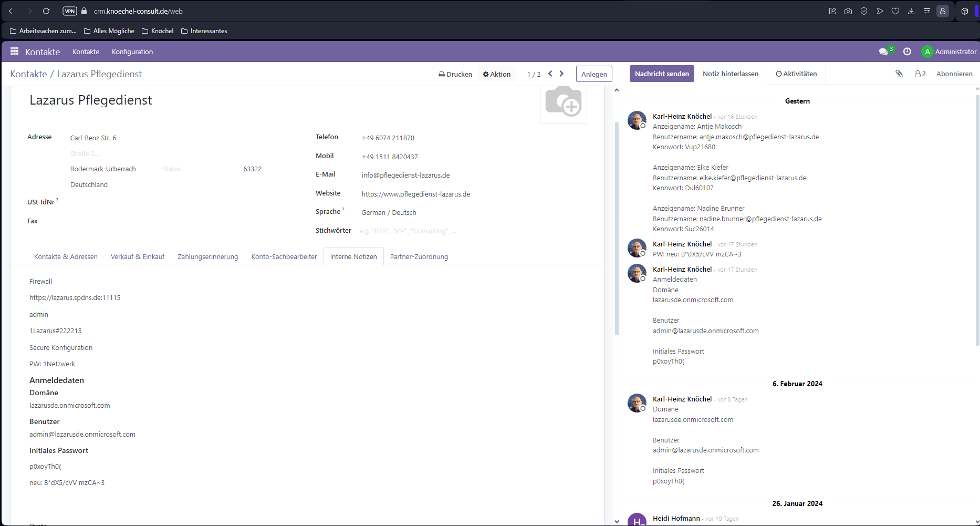This screenshot has width=980, height=526.
Task: Click the Anlegen button
Action: tap(594, 75)
